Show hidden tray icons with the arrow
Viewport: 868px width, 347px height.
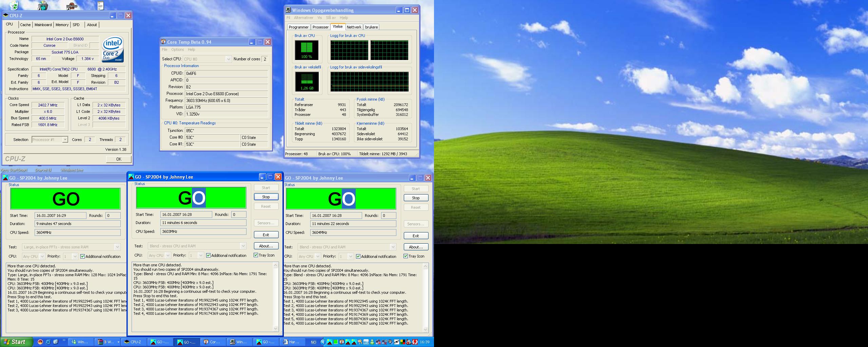tap(323, 342)
